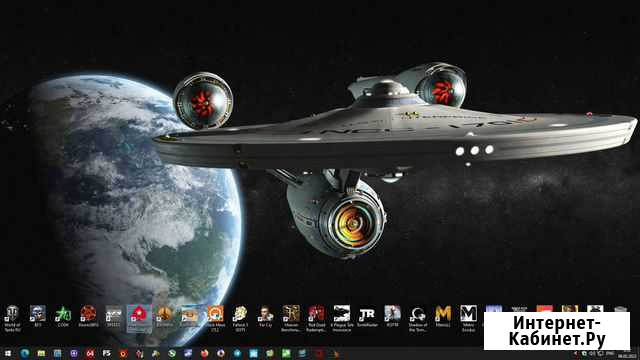This screenshot has height=360, width=640.
Task: Open Firefox from the taskbar
Action: [204, 353]
